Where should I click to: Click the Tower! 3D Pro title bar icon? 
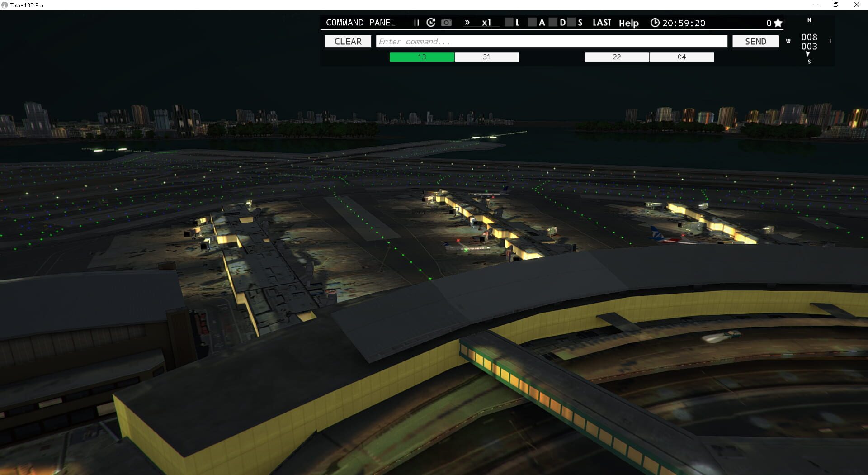(5, 5)
